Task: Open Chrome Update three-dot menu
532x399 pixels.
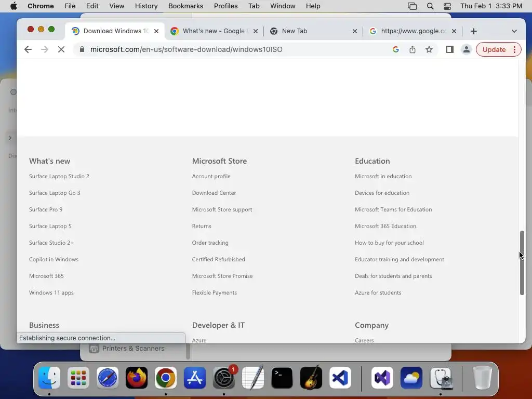Action: (515, 49)
